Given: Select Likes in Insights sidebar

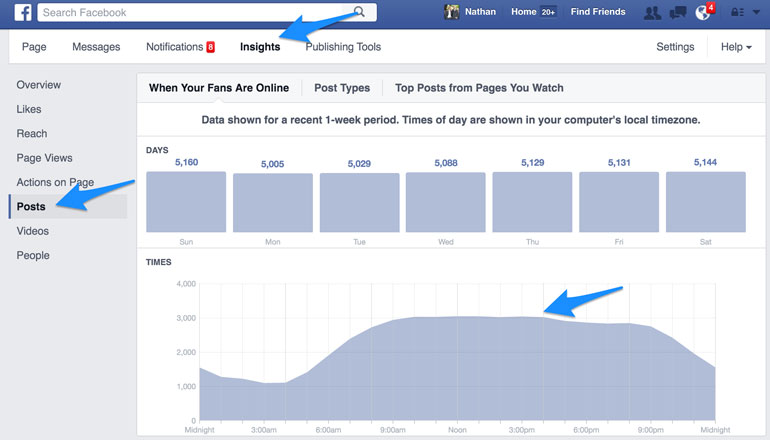Looking at the screenshot, I should (x=29, y=109).
